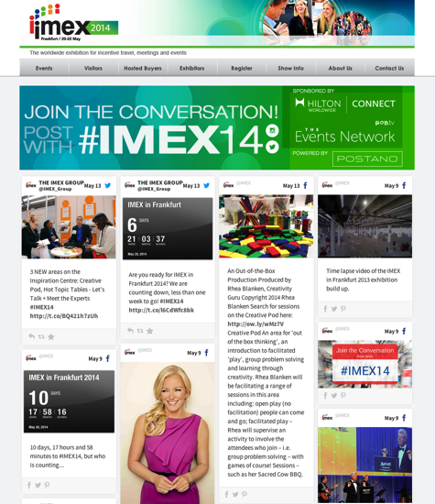Viewport: 435px width, 504px height.
Task: Pin the 'Join the Conversation' #IMEX14 post
Action: (343, 395)
